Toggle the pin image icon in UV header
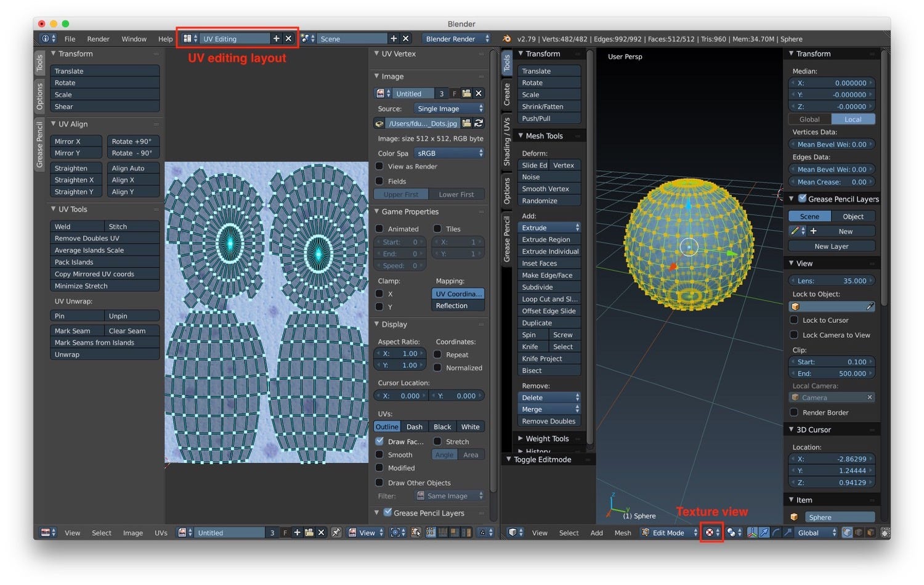Image resolution: width=924 pixels, height=585 pixels. coord(336,533)
